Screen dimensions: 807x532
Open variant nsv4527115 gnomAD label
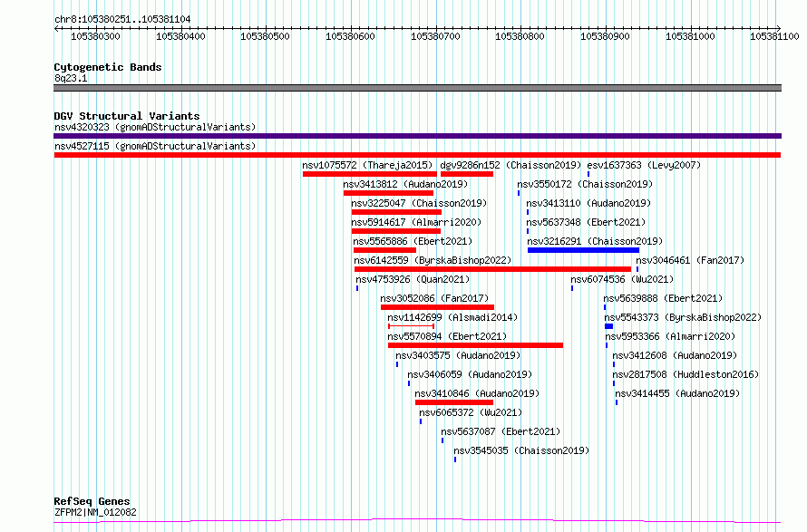click(x=155, y=146)
